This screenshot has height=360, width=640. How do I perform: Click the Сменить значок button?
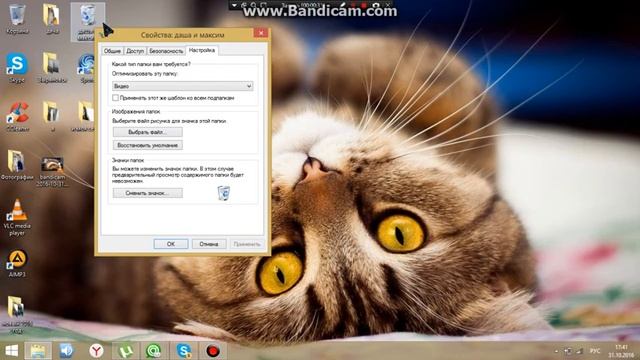coord(148,193)
